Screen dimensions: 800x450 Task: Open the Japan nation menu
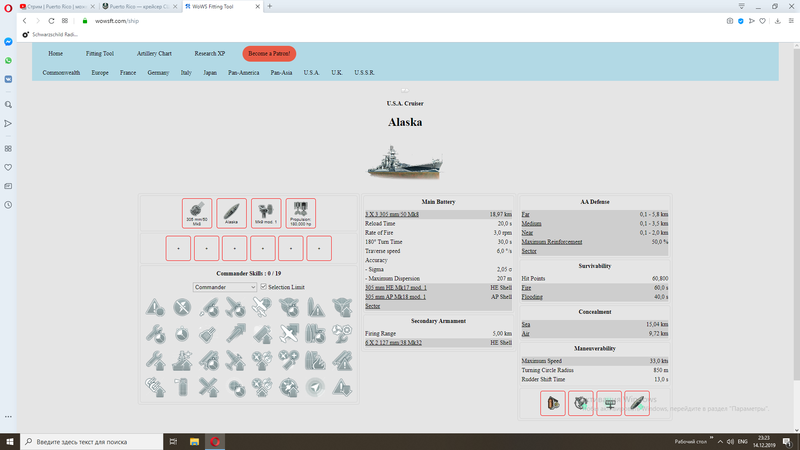(x=210, y=73)
